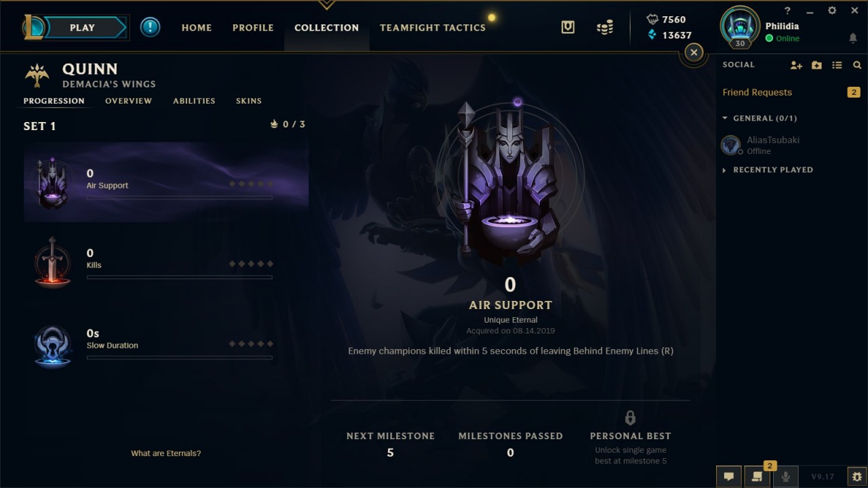The height and width of the screenshot is (488, 868).
Task: Click the Kills progress bar
Action: click(x=180, y=277)
